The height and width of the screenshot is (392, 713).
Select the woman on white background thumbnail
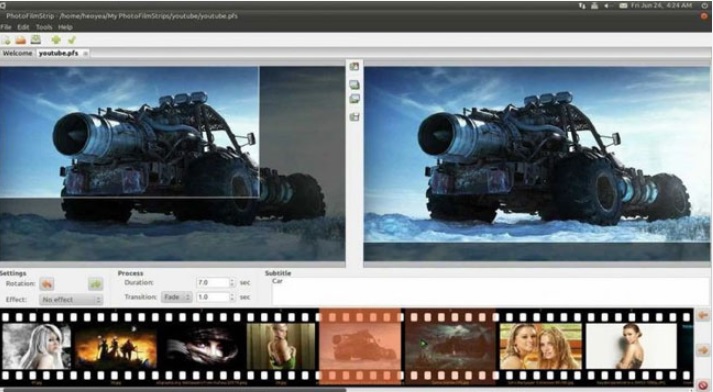pos(632,346)
